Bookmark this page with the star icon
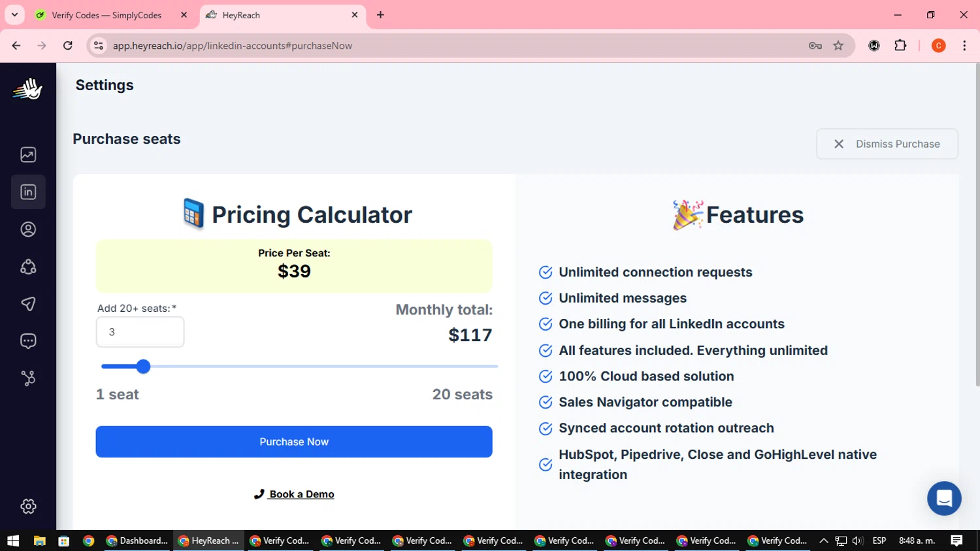This screenshot has width=980, height=551. (838, 46)
